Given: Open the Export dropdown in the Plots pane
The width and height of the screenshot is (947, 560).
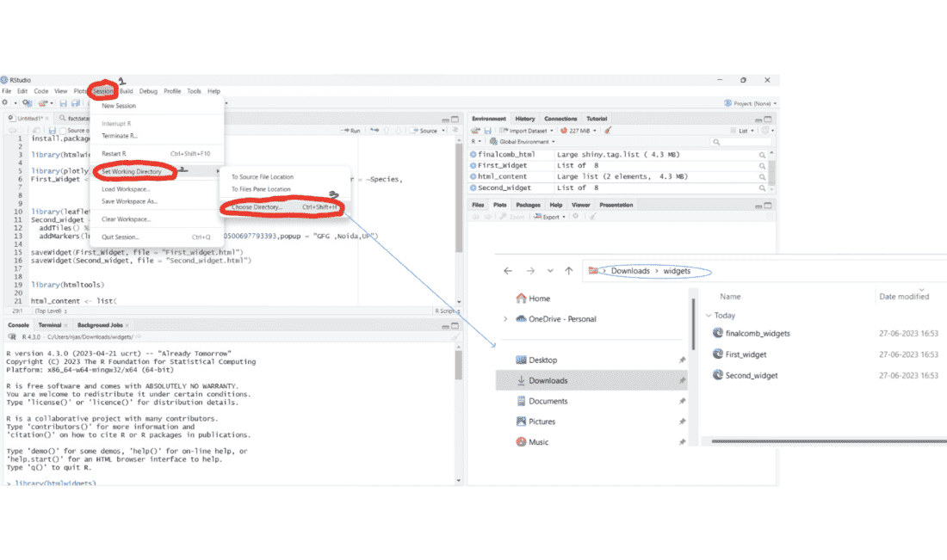Looking at the screenshot, I should pyautogui.click(x=549, y=217).
